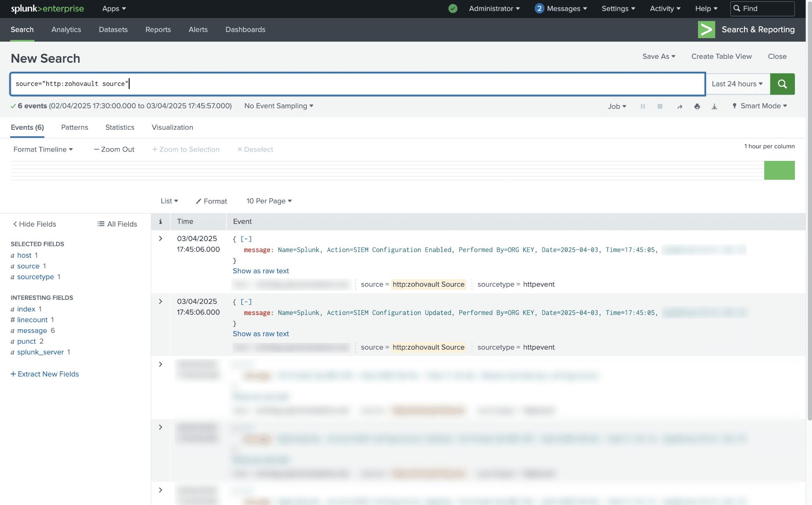Click into the search query input

coord(358,84)
